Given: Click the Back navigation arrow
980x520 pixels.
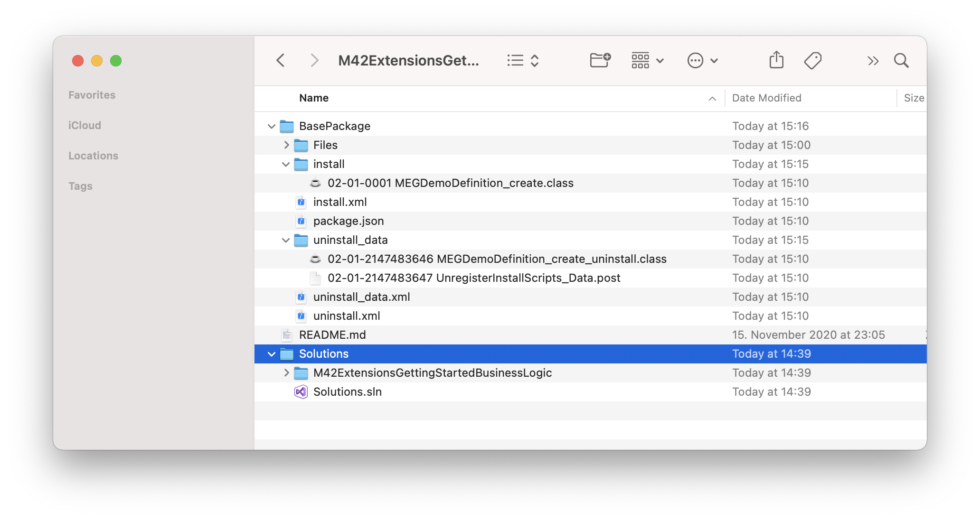Looking at the screenshot, I should click(281, 60).
